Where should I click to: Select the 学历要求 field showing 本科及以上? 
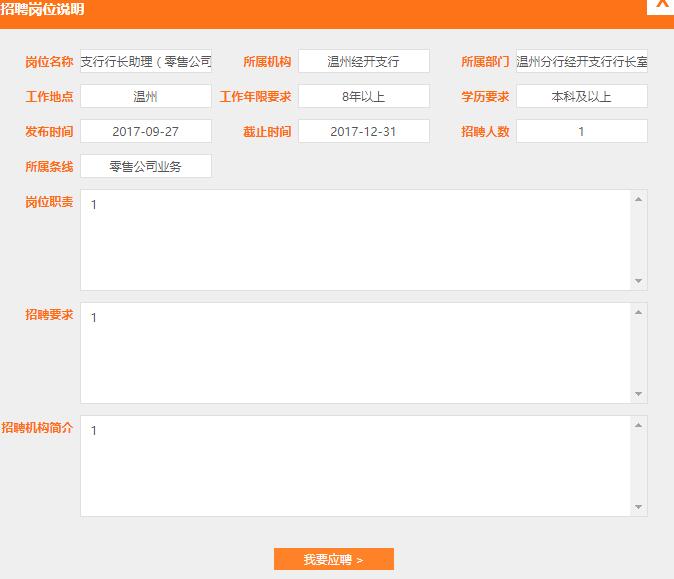581,97
